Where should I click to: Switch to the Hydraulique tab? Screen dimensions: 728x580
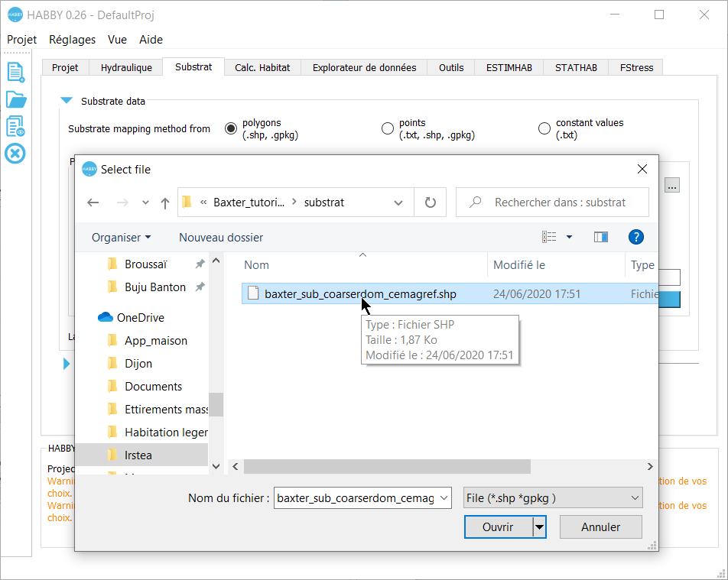[x=126, y=67]
